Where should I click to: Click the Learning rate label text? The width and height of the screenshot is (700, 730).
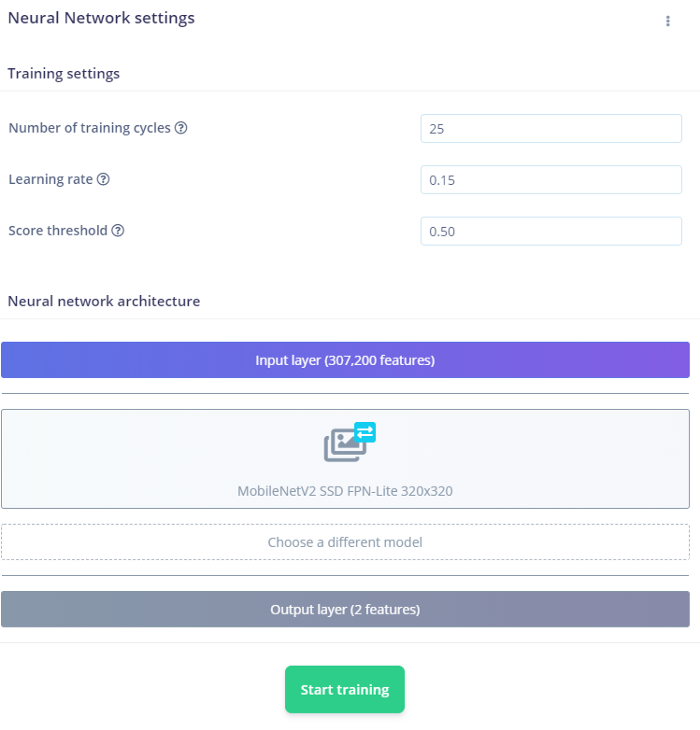click(x=50, y=180)
